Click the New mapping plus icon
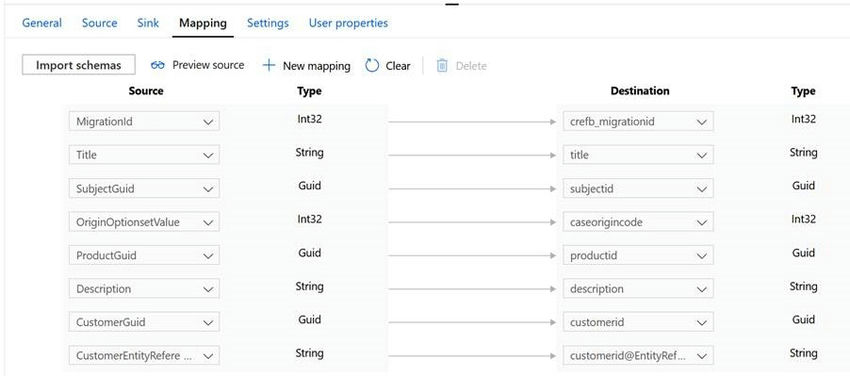 (x=269, y=66)
